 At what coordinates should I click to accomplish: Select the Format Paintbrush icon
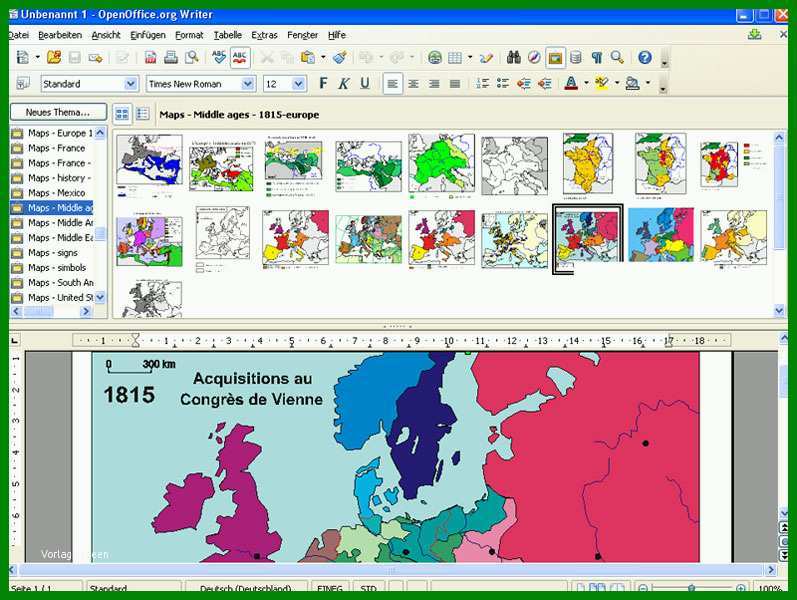340,57
